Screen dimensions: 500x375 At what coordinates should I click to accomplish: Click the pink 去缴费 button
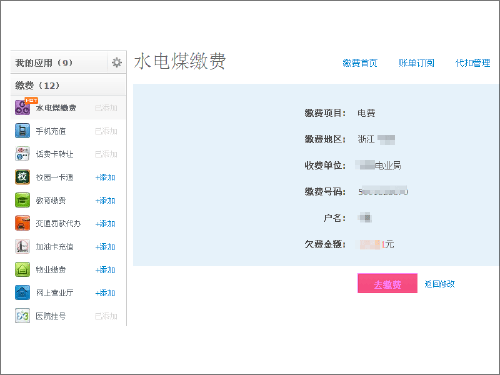(x=387, y=283)
